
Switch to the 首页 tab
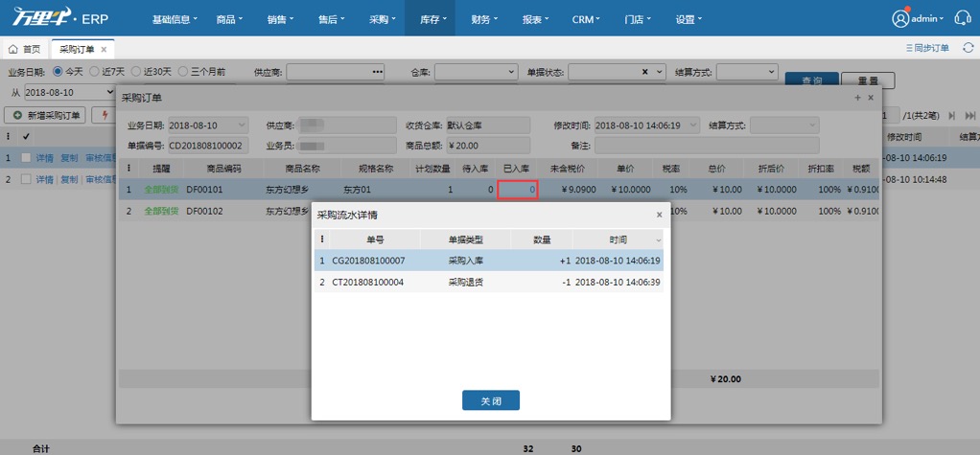[25, 49]
